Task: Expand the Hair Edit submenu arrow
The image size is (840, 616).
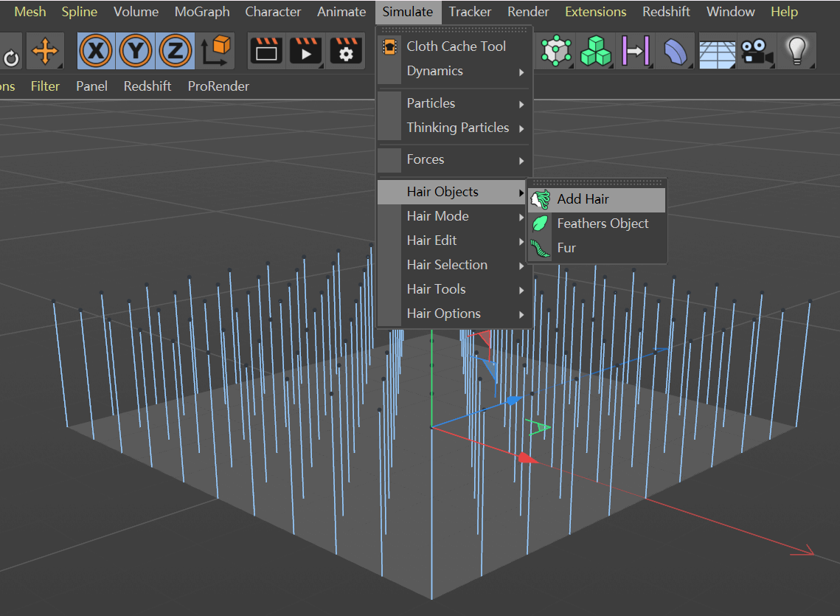Action: [521, 241]
